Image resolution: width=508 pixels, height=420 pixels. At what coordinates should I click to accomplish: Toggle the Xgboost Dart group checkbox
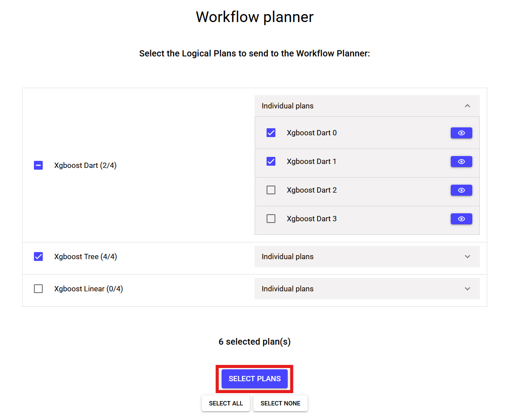click(x=38, y=165)
